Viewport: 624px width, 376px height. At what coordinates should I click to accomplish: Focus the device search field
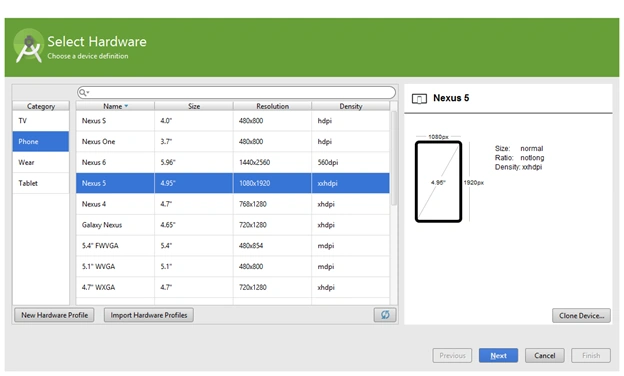[x=236, y=93]
